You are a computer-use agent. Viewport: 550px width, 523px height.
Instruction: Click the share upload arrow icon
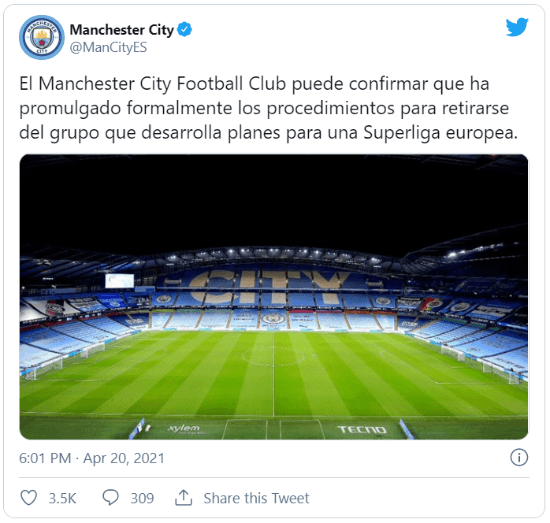click(183, 498)
